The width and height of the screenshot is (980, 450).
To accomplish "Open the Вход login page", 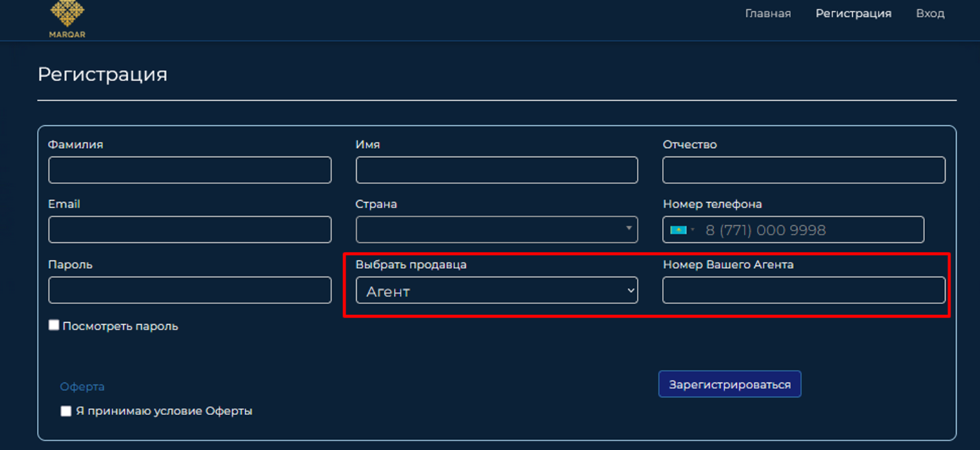I will click(x=930, y=14).
